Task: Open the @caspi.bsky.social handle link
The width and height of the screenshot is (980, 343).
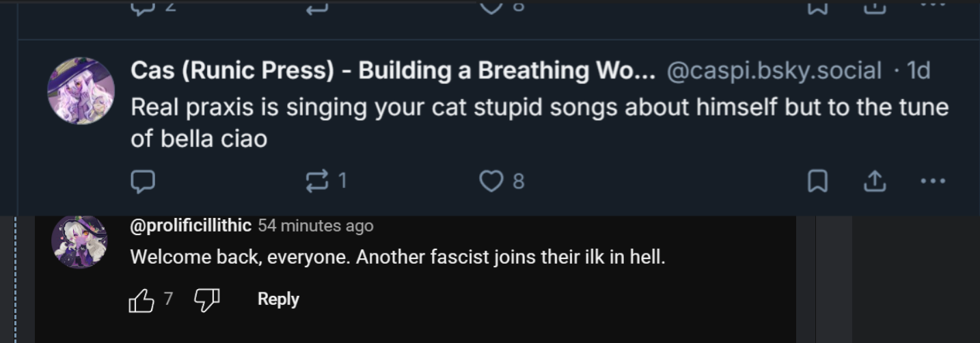Action: click(773, 71)
